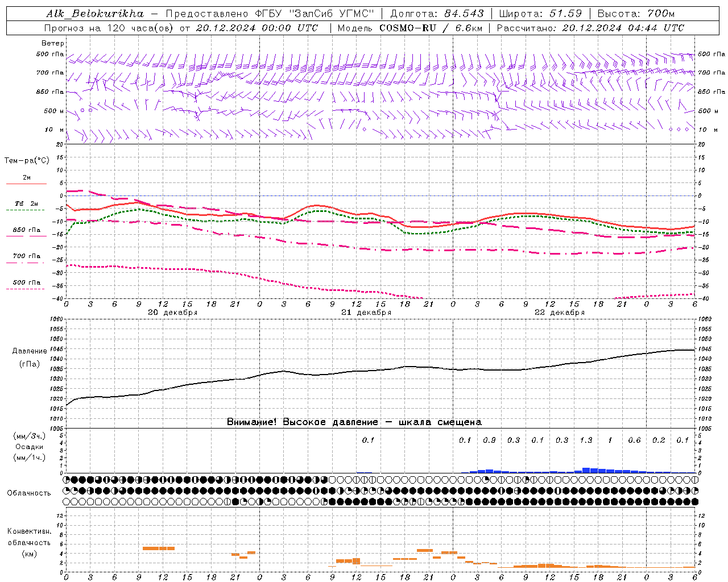Click the '(мм/1ч.)' precipitation unit label

(x=30, y=458)
